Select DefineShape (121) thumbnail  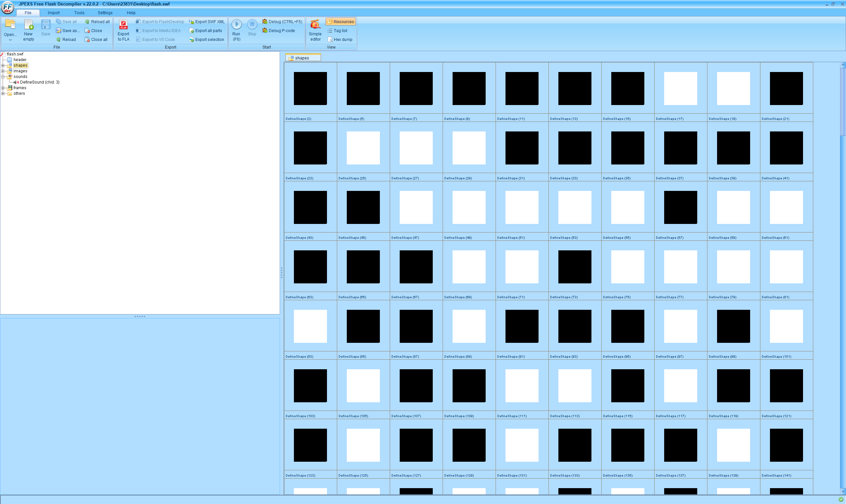(786, 385)
